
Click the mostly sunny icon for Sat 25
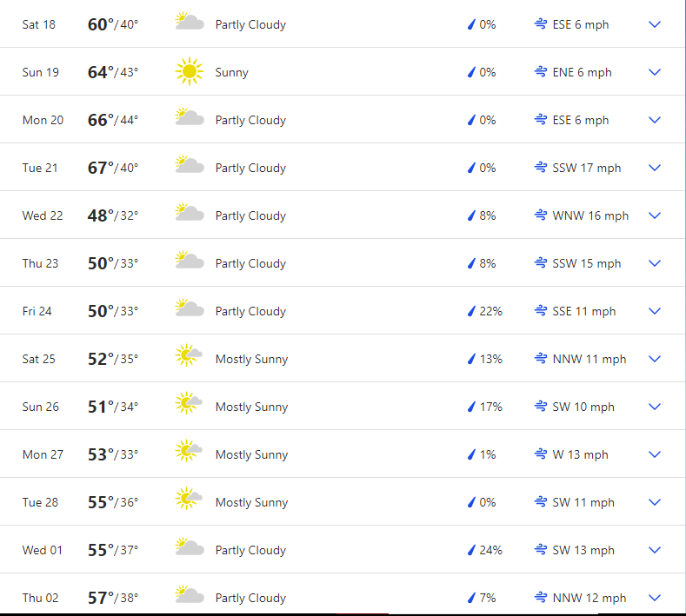point(189,357)
